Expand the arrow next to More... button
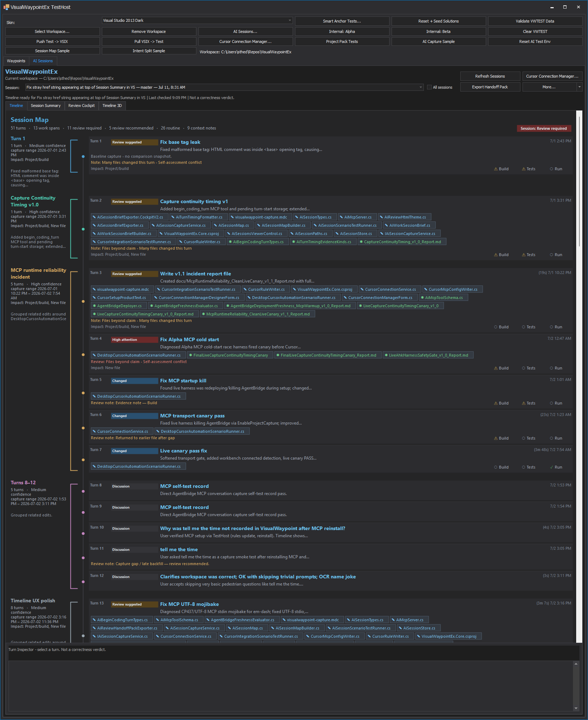This screenshot has width=588, height=720. (579, 87)
